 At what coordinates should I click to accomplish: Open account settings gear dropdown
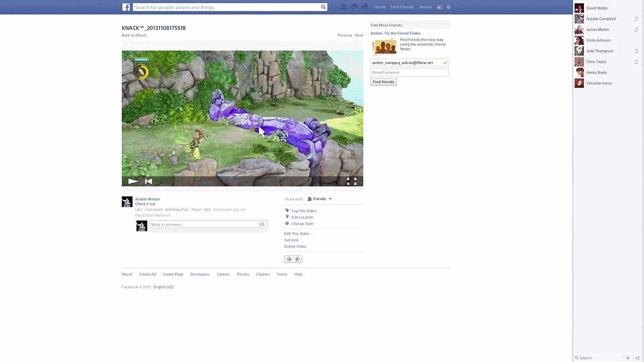pyautogui.click(x=449, y=7)
